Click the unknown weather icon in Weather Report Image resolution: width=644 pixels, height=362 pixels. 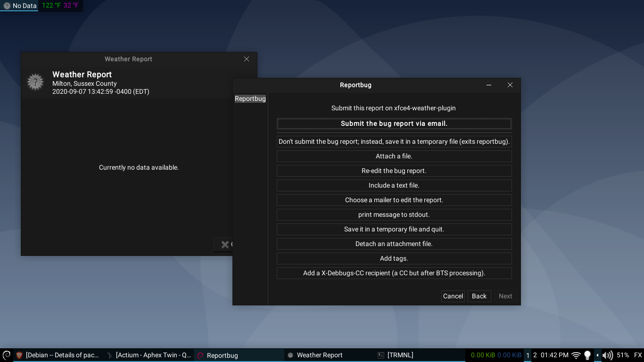35,82
